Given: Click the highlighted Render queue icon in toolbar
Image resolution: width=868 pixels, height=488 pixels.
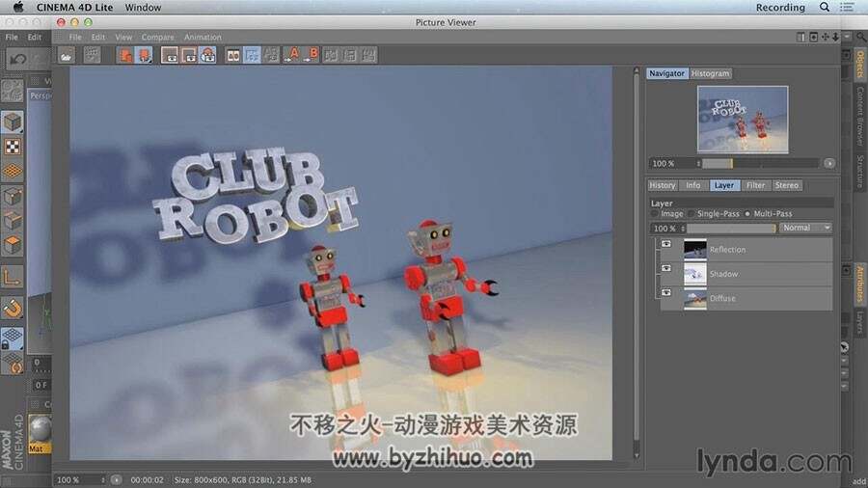Looking at the screenshot, I should [x=144, y=55].
